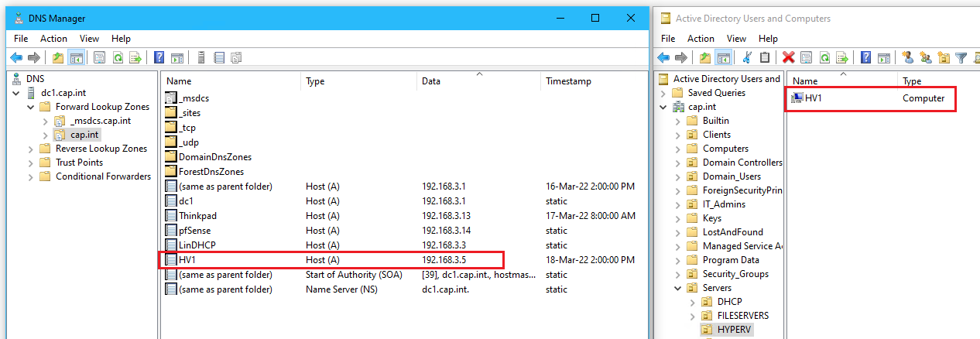
Task: Expand Trust Points node
Action: [x=31, y=163]
